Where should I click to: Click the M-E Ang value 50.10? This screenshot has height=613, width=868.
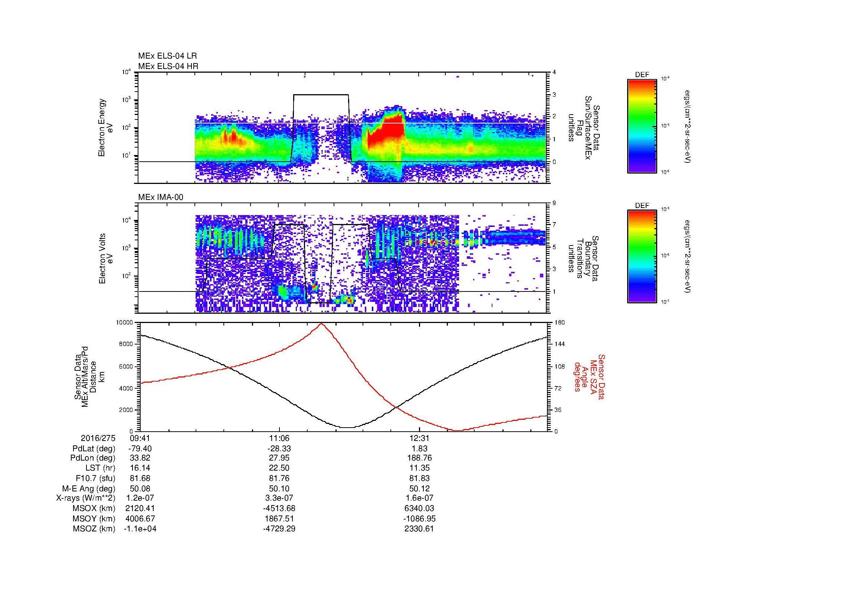point(279,489)
